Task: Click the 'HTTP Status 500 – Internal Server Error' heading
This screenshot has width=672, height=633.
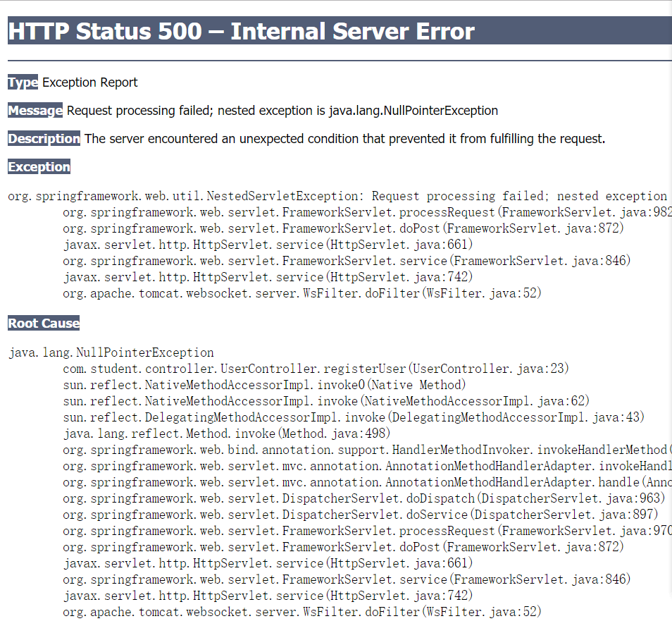Action: [242, 31]
